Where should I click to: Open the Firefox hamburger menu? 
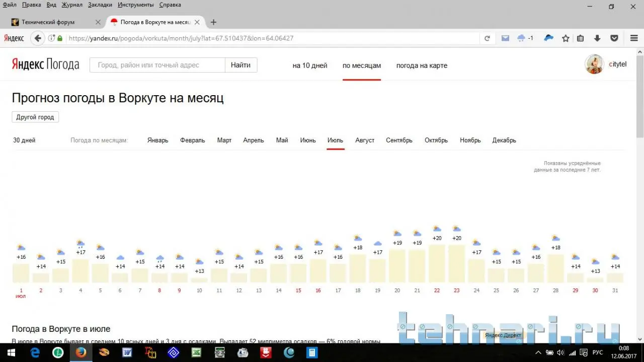[634, 38]
